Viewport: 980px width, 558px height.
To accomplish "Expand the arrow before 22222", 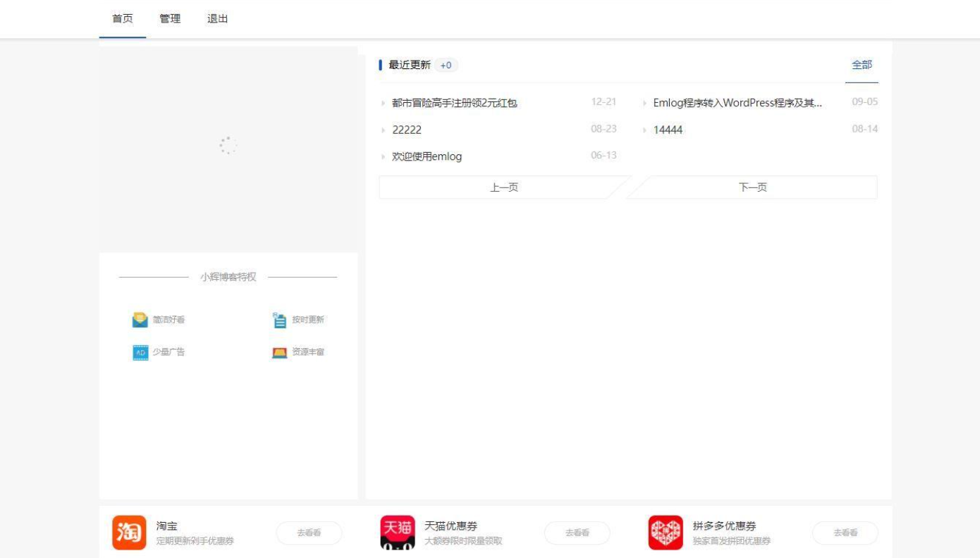I will pos(383,130).
